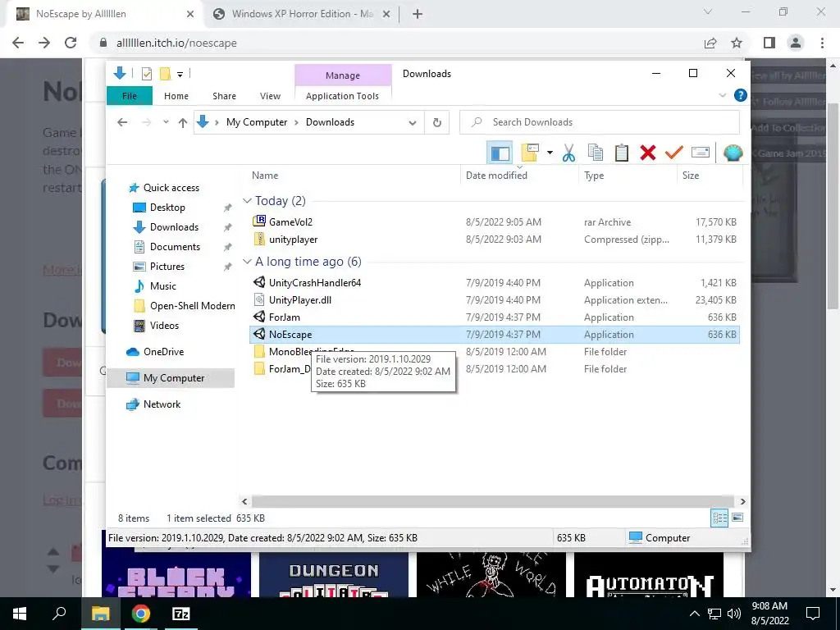Click the NoEscape Unity application icon

259,334
